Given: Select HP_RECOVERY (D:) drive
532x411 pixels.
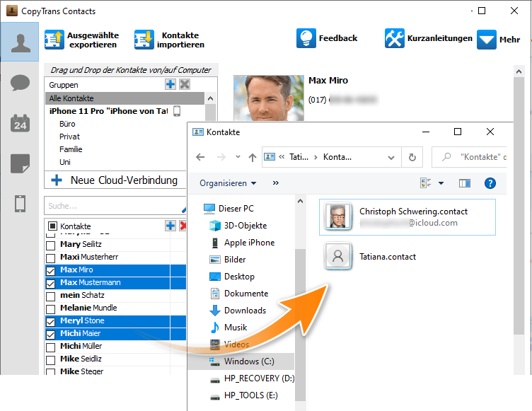Looking at the screenshot, I should click(x=251, y=378).
